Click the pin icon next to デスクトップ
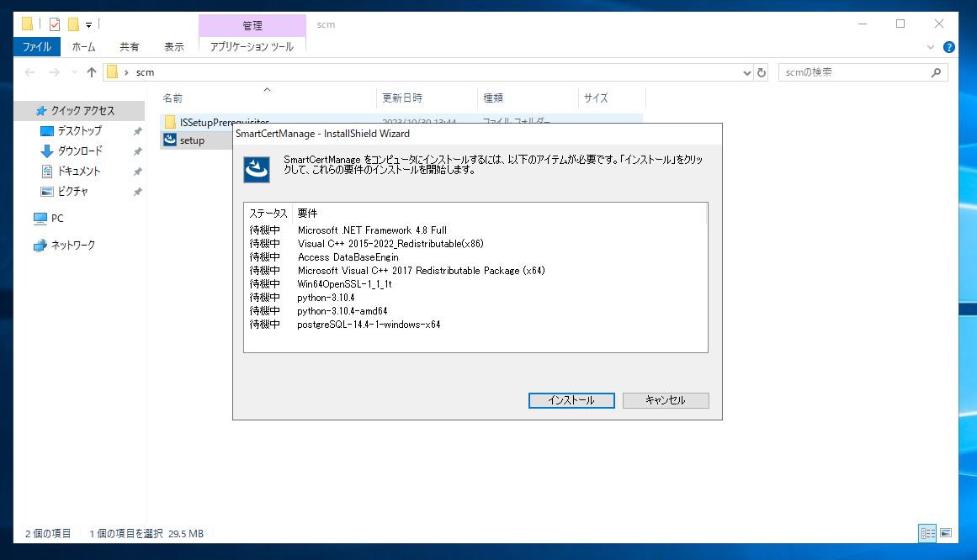This screenshot has height=560, width=977. click(x=138, y=131)
